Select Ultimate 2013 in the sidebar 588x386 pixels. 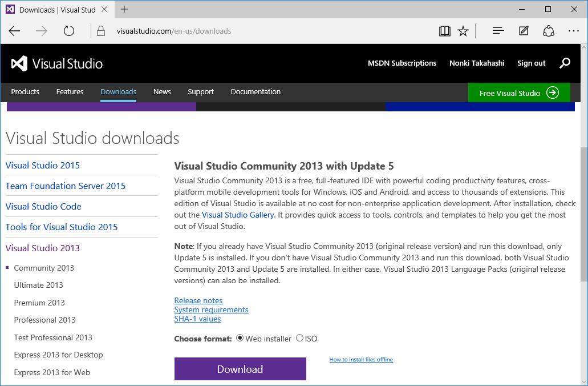click(39, 285)
